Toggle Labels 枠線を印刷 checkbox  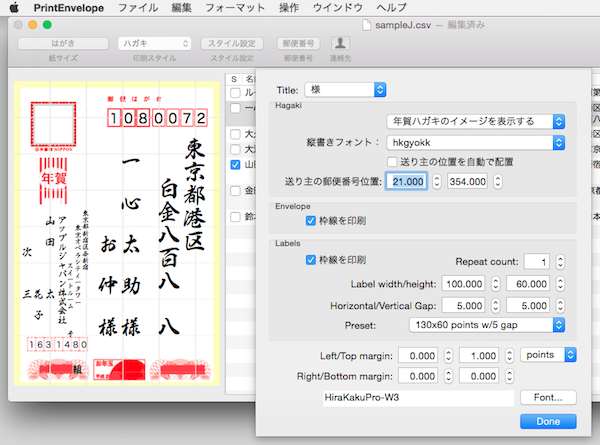point(311,260)
